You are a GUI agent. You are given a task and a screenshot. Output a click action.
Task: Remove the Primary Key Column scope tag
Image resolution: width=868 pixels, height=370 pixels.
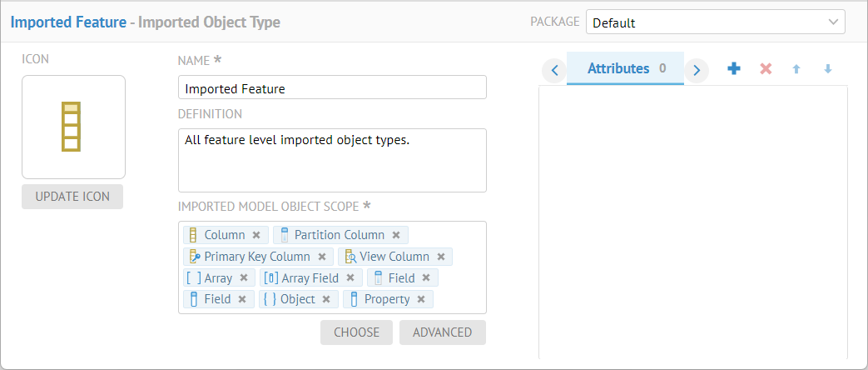click(322, 257)
